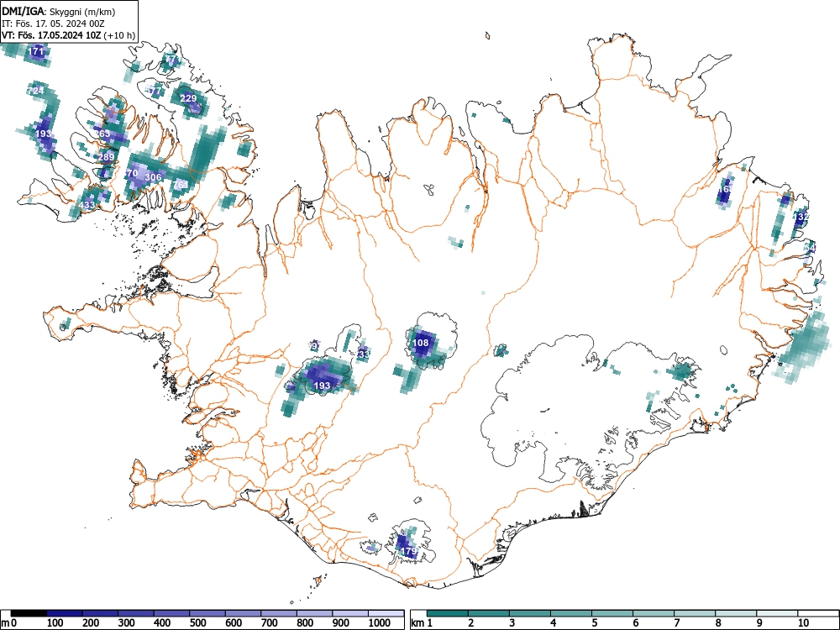
Task: Click the 7 label on the km legend
Action: 676,623
